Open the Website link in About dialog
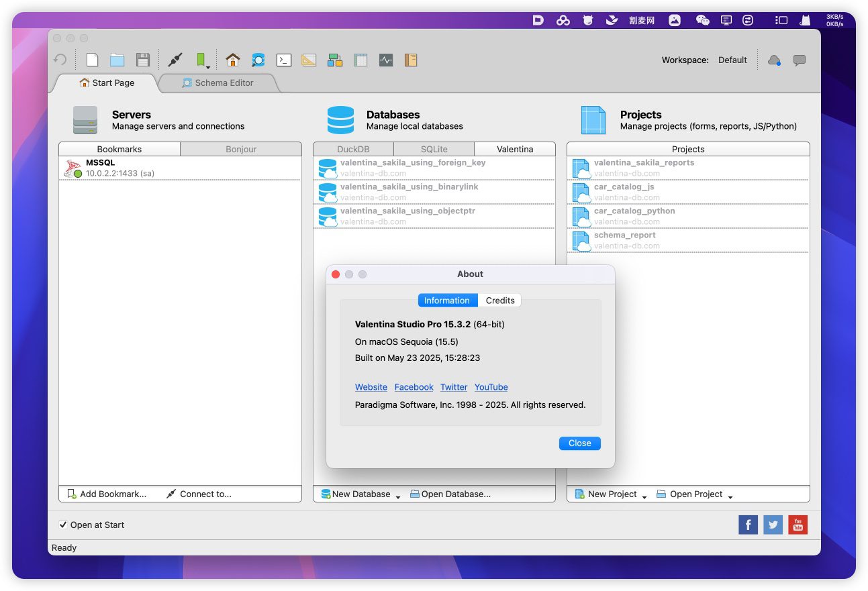 tap(371, 387)
